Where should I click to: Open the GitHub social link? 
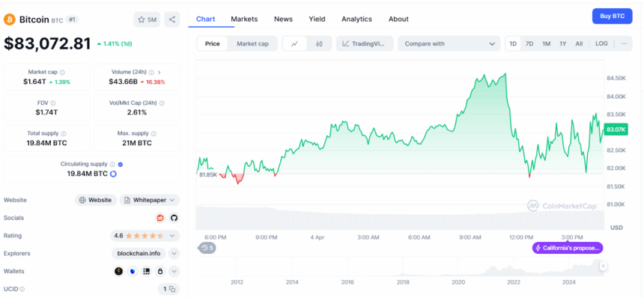[174, 218]
